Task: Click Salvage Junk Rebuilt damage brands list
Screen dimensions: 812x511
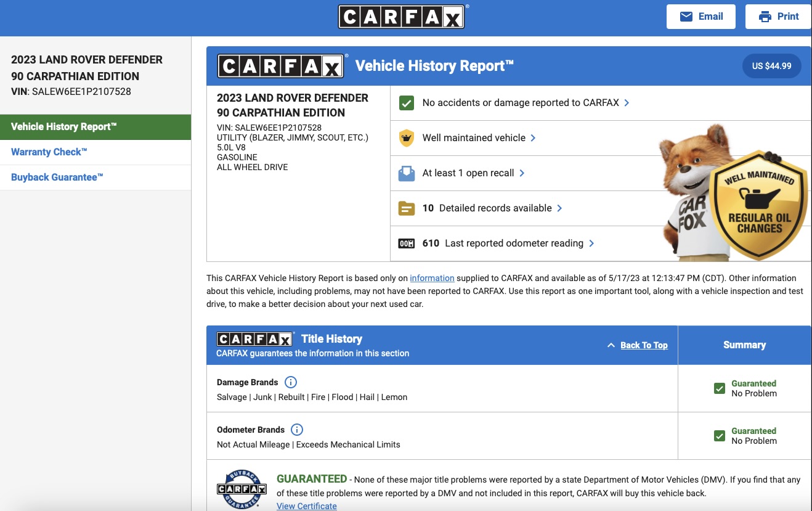Action: coord(312,397)
